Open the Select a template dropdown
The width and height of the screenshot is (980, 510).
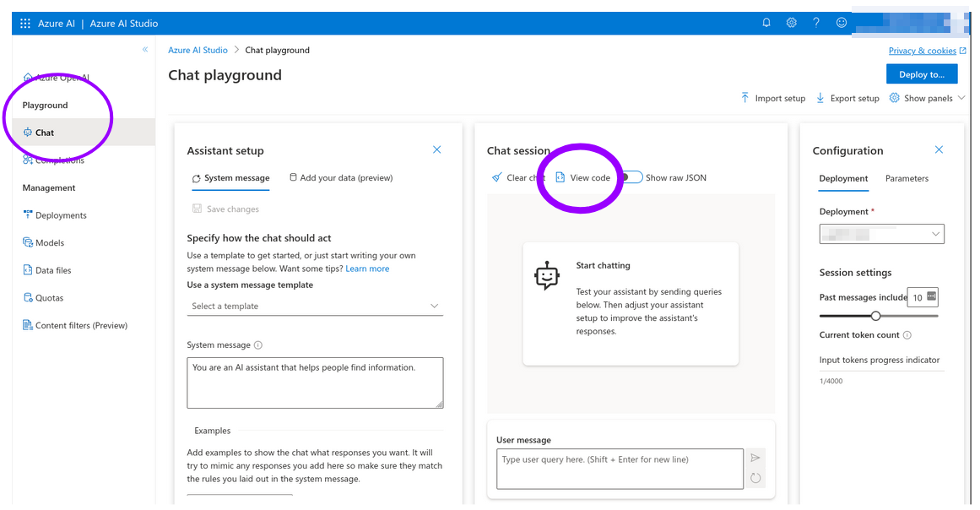click(x=314, y=306)
